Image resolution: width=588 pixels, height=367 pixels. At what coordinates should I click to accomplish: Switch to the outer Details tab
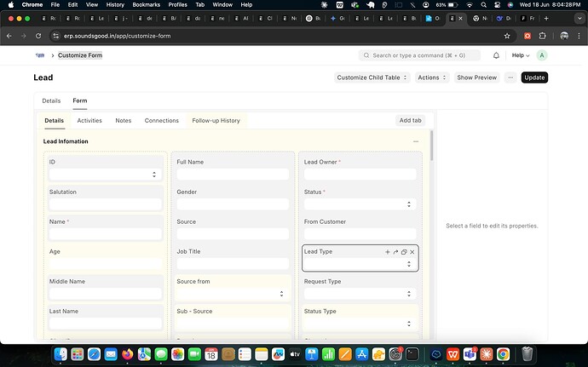[x=51, y=100]
